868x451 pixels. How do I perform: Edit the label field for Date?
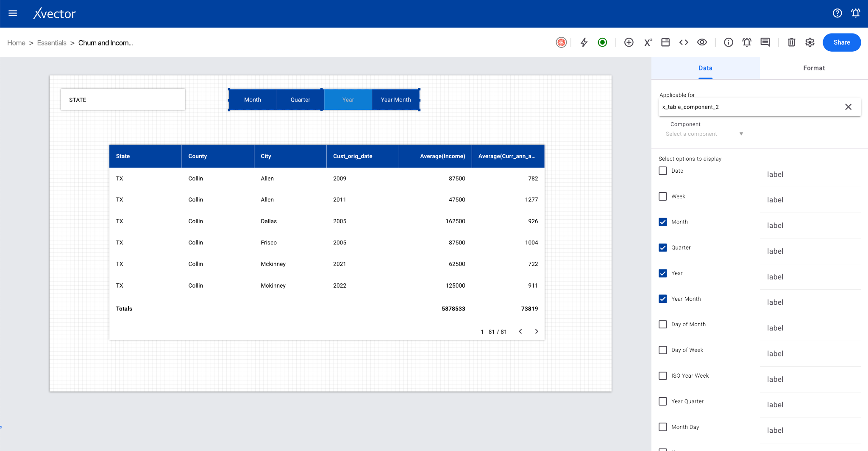tap(810, 174)
